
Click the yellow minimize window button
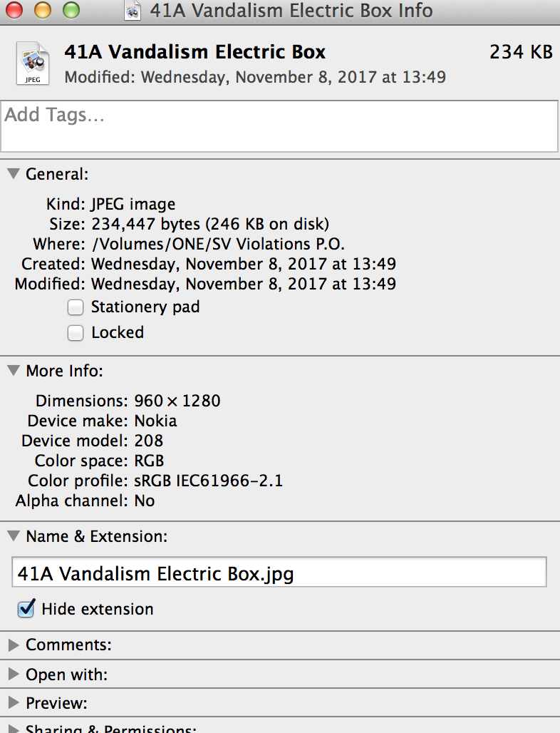tap(43, 10)
